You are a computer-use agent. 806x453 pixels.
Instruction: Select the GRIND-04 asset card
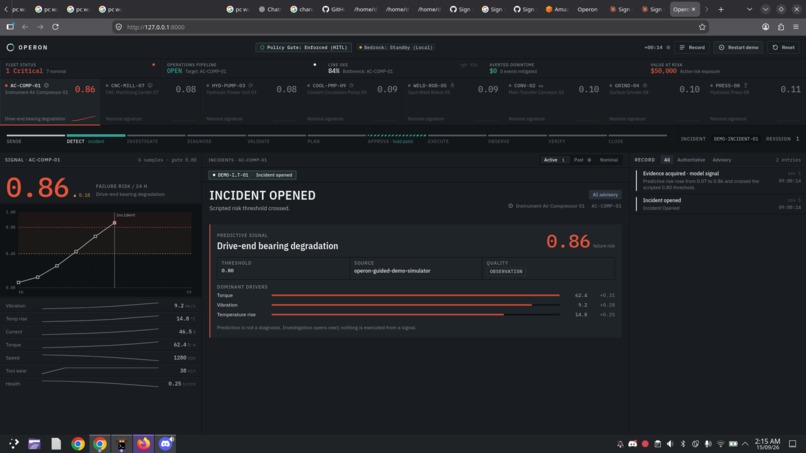(654, 102)
